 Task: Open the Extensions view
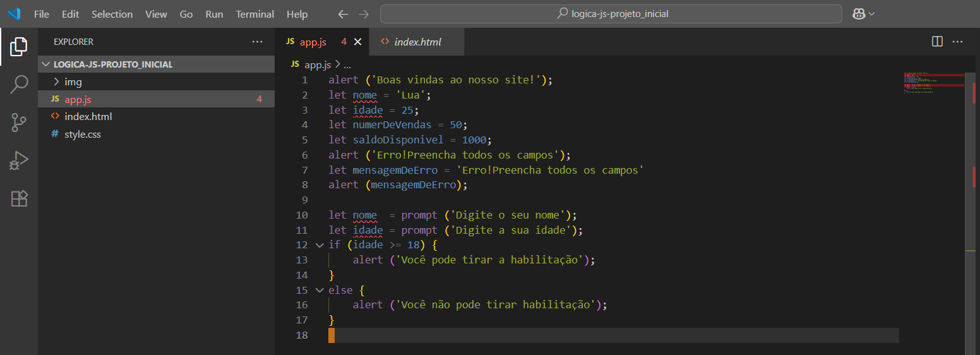pyautogui.click(x=19, y=199)
